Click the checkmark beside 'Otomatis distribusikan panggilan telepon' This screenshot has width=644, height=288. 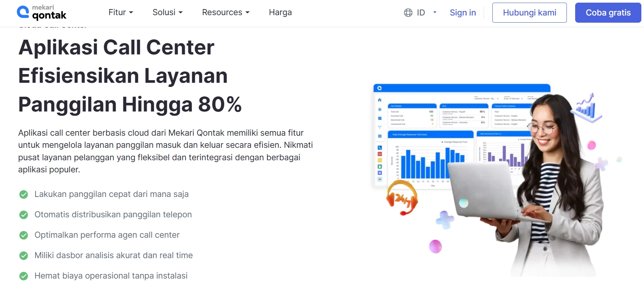point(23,215)
